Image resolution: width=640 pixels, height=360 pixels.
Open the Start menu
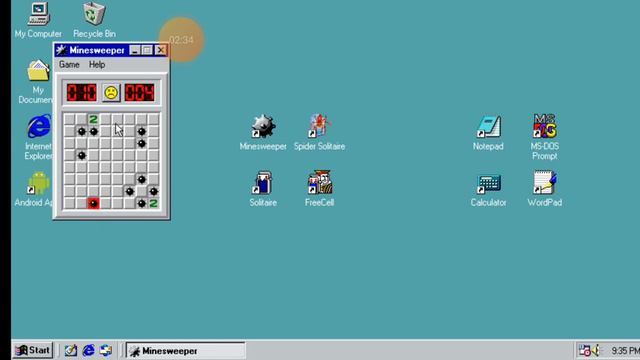pyautogui.click(x=33, y=350)
